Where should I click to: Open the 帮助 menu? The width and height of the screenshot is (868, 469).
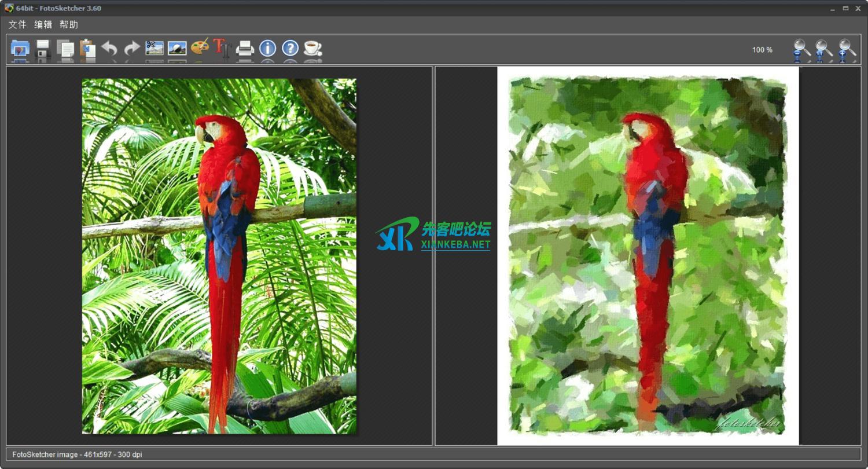pos(68,24)
